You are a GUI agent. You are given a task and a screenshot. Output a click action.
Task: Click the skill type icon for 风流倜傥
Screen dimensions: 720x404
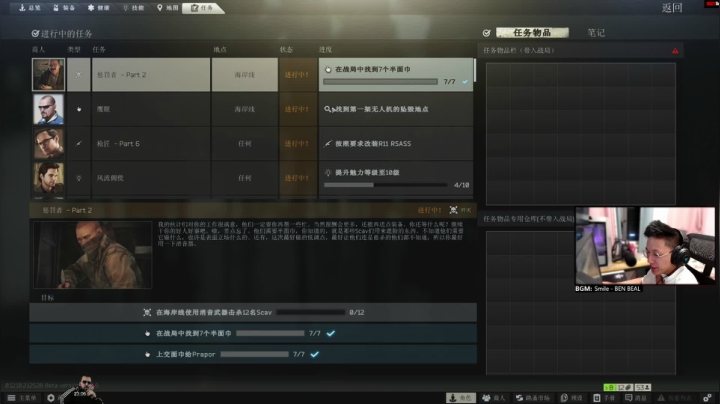coord(79,178)
